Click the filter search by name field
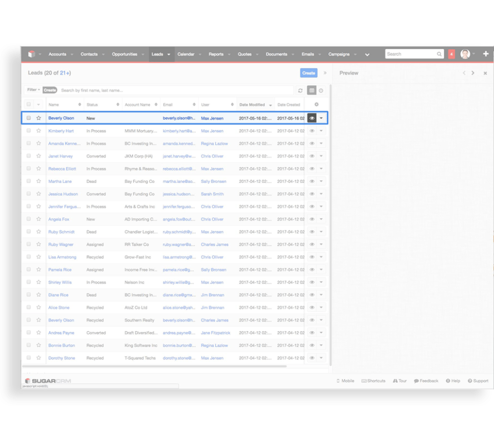Image resolution: width=494 pixels, height=448 pixels. [x=176, y=90]
